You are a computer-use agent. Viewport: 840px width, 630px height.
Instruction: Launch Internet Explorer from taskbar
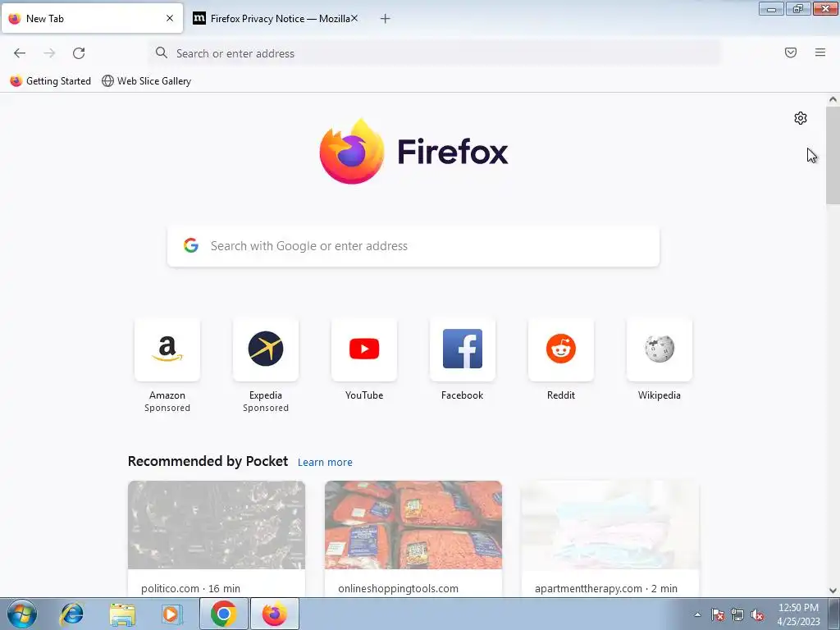click(x=72, y=614)
